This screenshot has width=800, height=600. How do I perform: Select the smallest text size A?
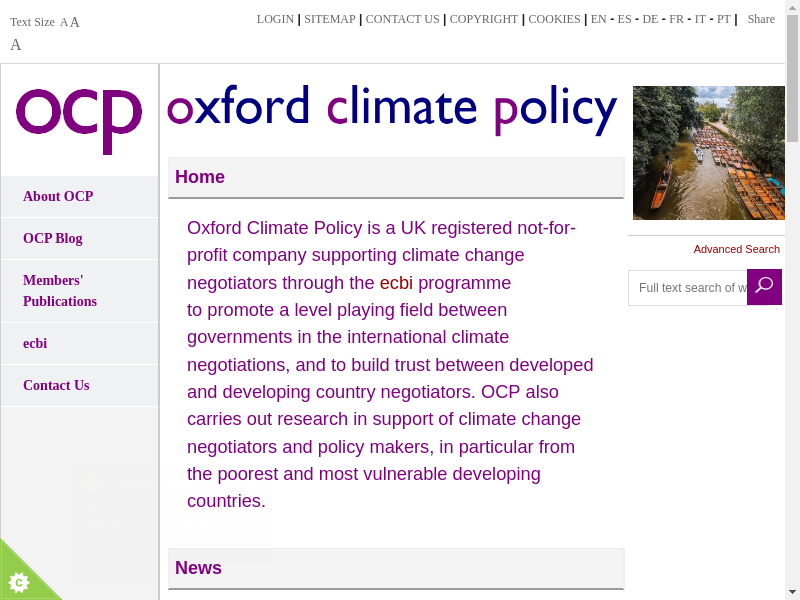[x=64, y=22]
